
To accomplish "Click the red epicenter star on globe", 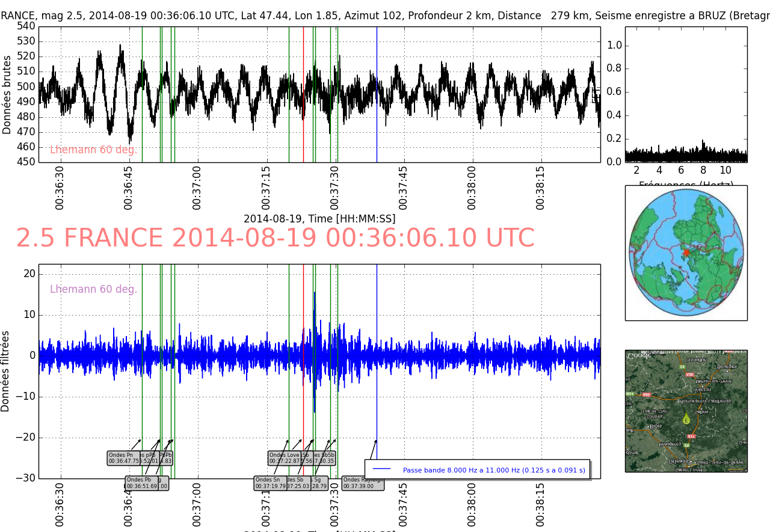I will pyautogui.click(x=686, y=253).
